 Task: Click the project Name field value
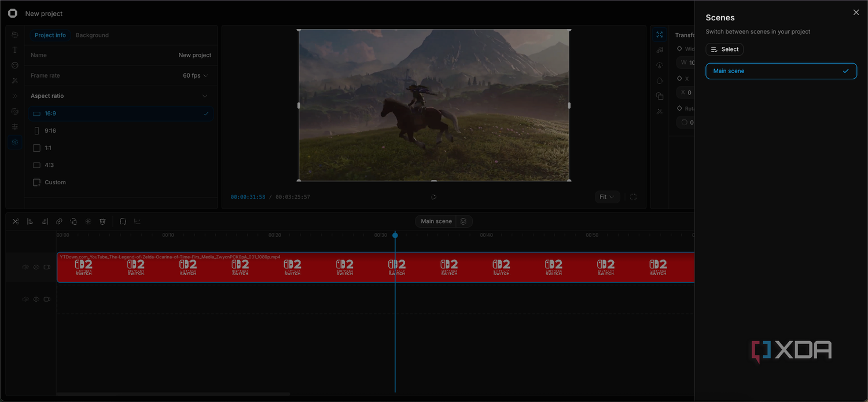(x=195, y=55)
